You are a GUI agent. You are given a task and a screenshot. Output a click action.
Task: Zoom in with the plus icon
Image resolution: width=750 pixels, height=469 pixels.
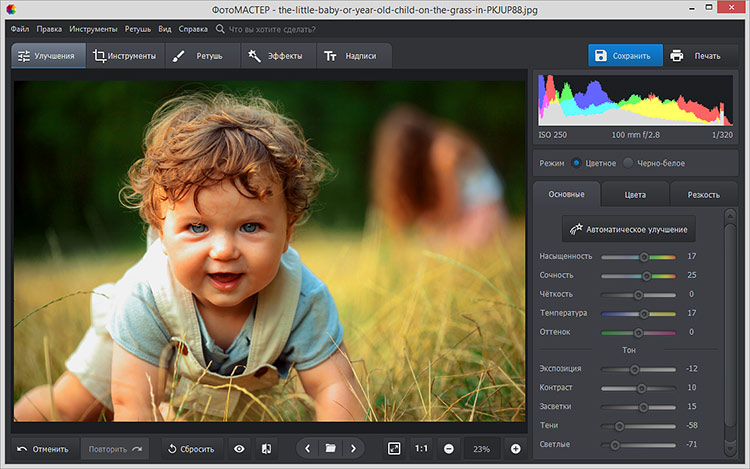516,449
